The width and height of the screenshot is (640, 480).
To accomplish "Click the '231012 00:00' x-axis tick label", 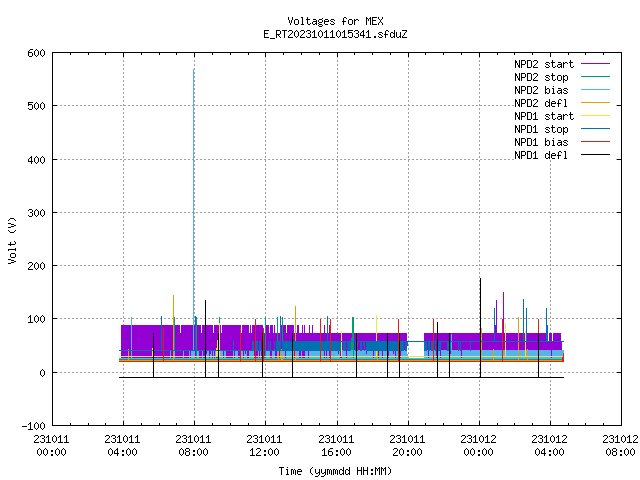I will tap(478, 446).
